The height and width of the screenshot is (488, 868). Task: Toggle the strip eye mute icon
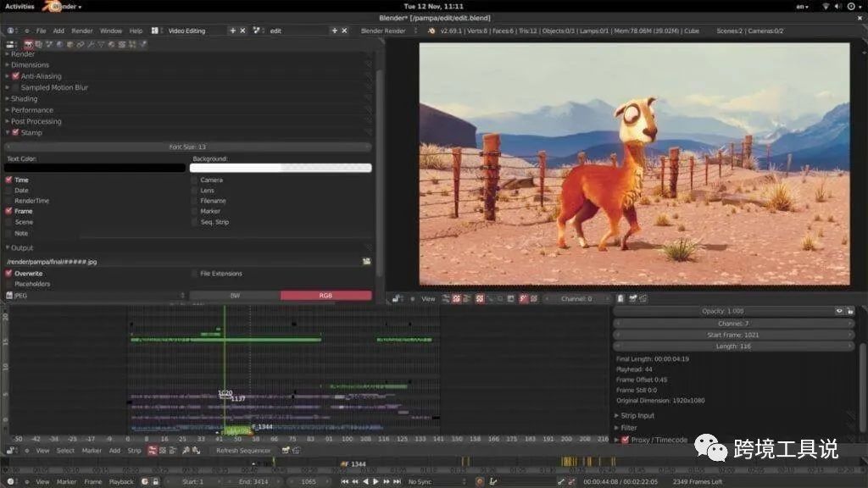pos(839,311)
